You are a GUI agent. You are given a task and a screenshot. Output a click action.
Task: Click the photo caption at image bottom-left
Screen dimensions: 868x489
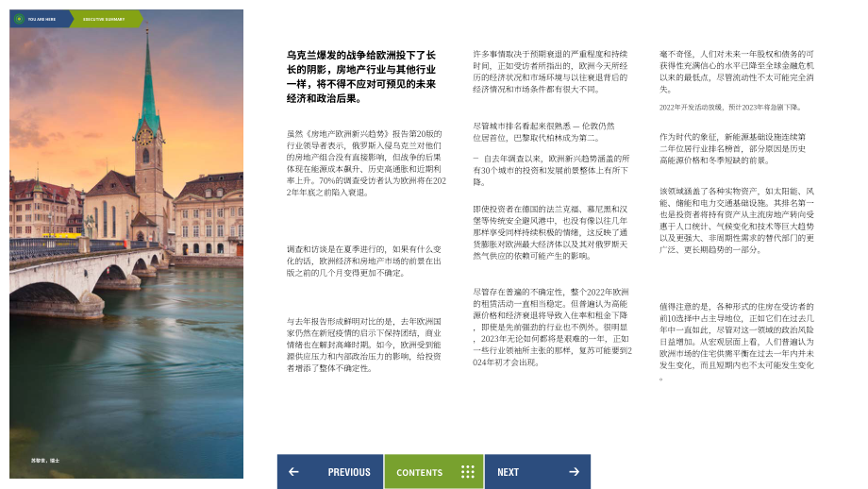point(45,460)
